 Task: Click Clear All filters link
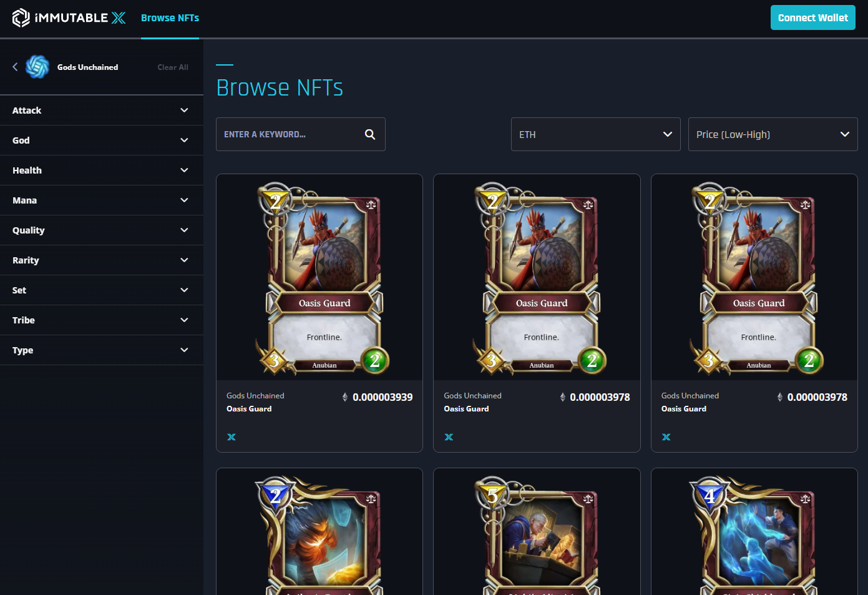173,67
